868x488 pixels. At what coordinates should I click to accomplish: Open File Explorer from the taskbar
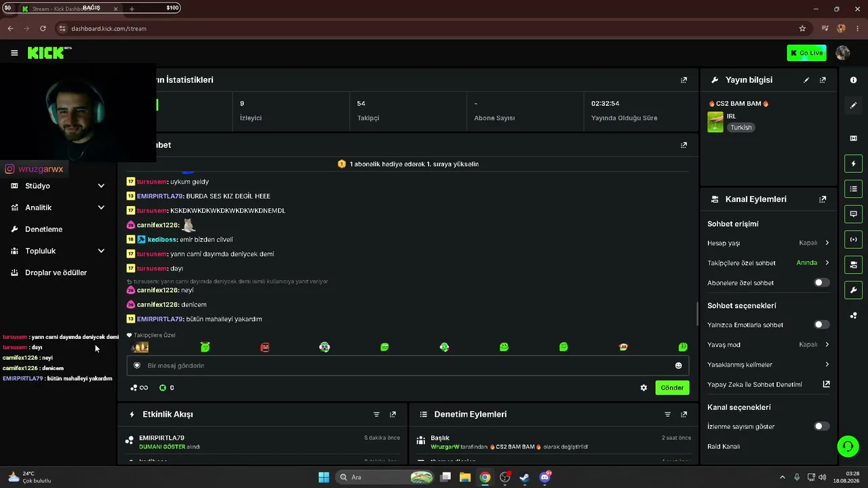(x=465, y=477)
